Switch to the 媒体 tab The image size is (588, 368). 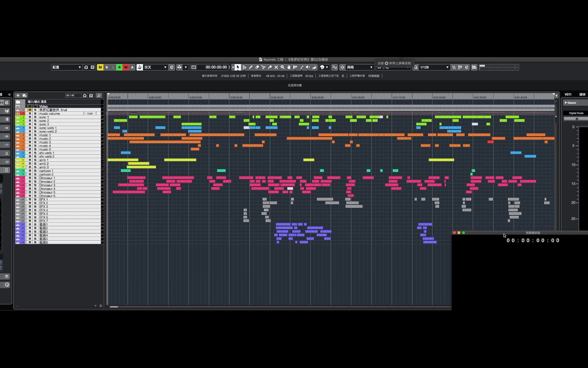583,94
